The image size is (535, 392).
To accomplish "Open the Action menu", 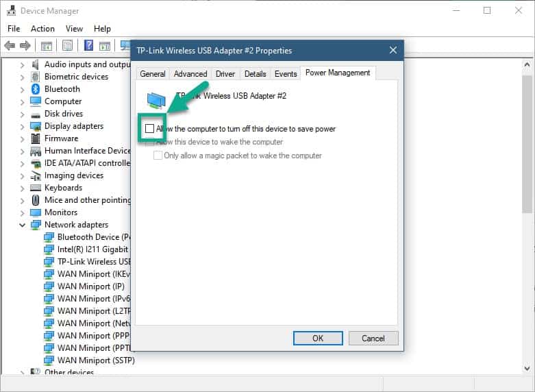I will (42, 29).
